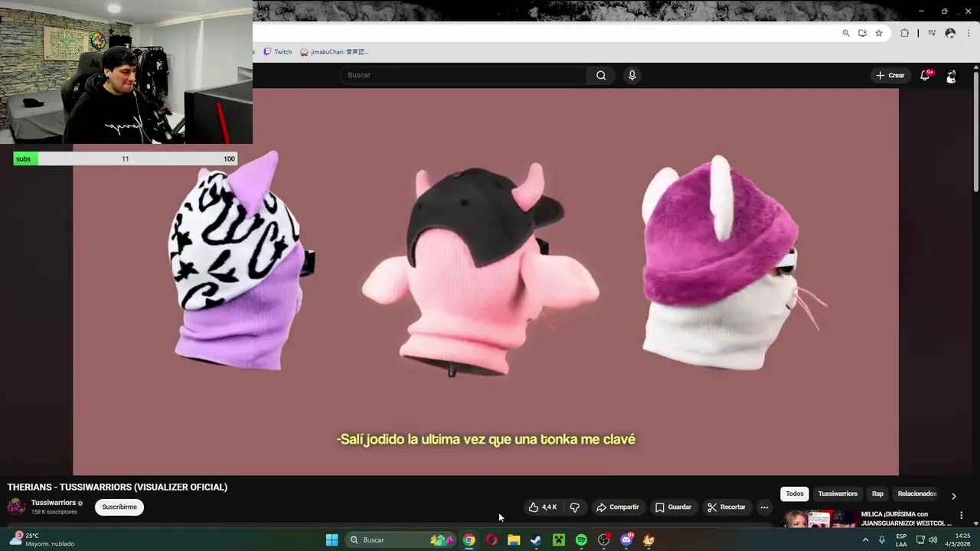
Task: Click Tussiwarriors channel avatar
Action: point(16,507)
